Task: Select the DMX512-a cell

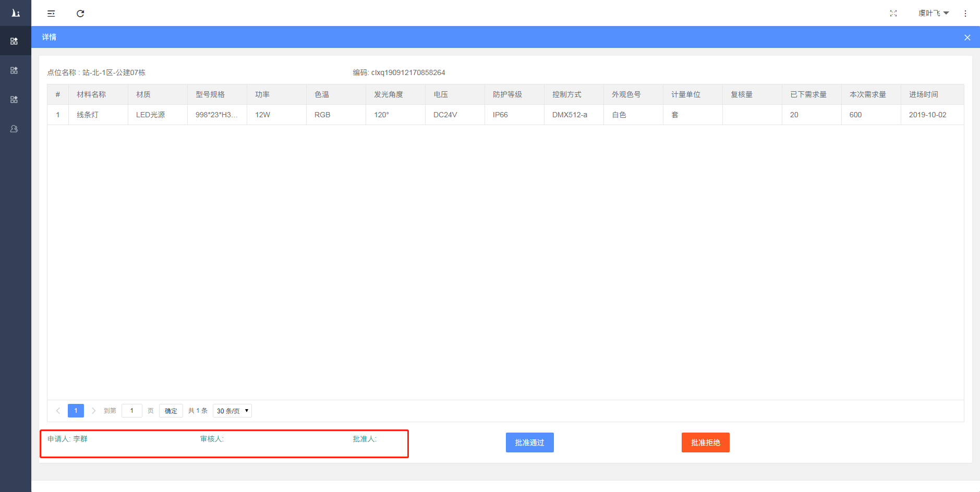Action: [574, 115]
